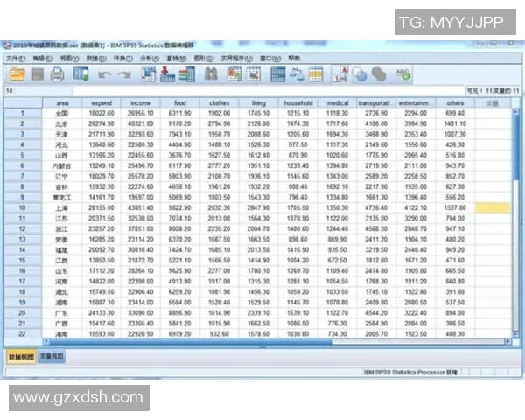Select the 数据视图 tab
This screenshot has height=420, width=525.
[21, 358]
